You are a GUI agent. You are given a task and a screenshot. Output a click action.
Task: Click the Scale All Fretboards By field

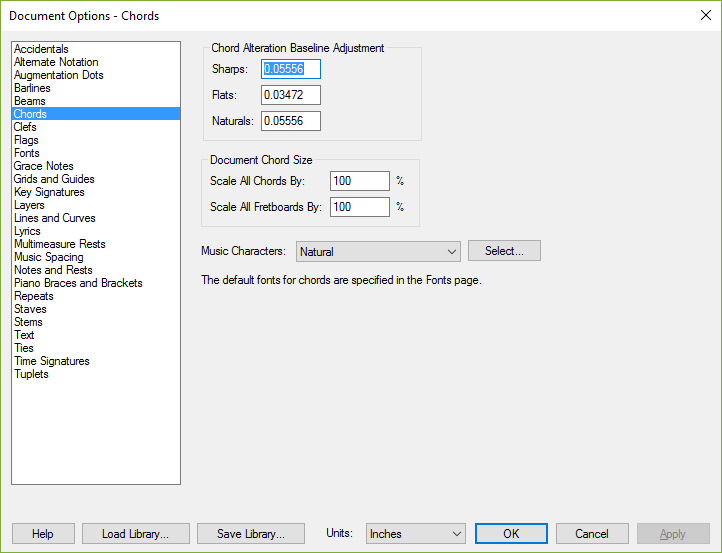coord(360,207)
